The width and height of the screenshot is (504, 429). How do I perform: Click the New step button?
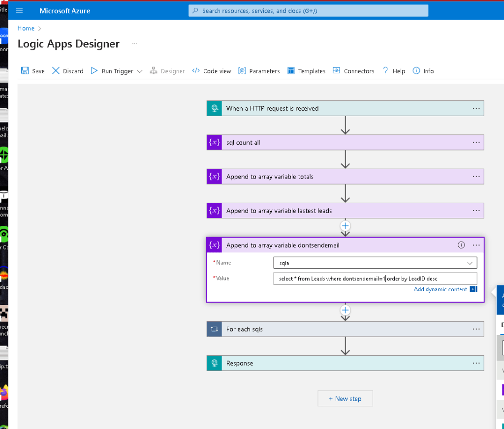[345, 398]
